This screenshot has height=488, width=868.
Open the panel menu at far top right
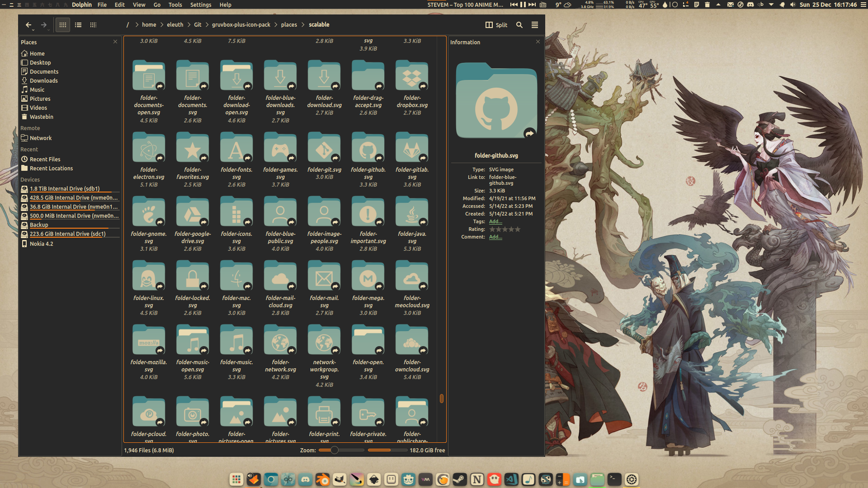click(863, 5)
